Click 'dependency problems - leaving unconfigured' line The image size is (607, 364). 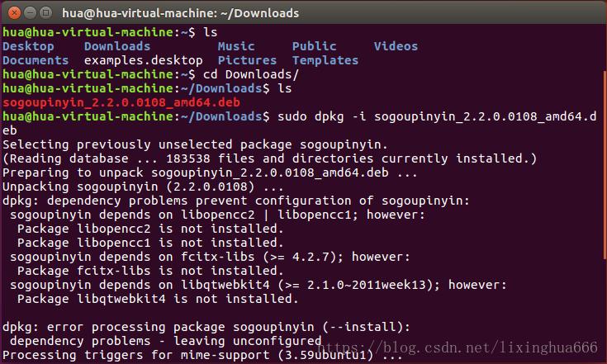point(165,341)
